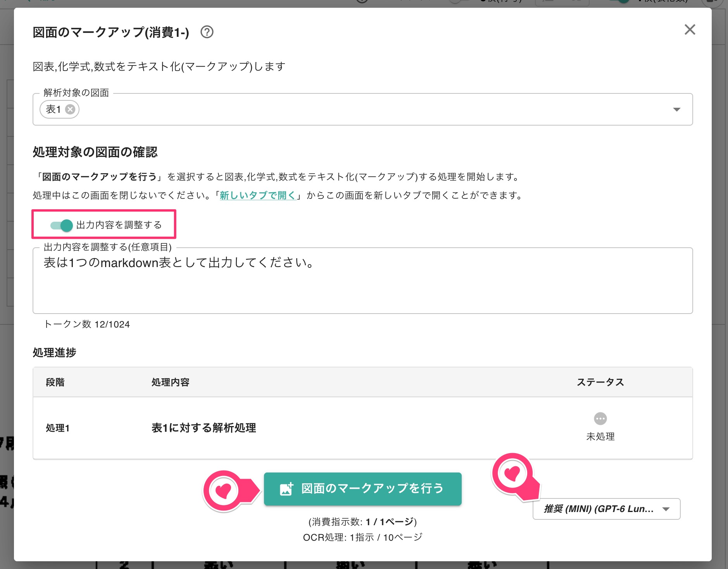The image size is (728, 569).
Task: Open the 推奨 (MINI) model dropdown
Action: click(x=606, y=509)
